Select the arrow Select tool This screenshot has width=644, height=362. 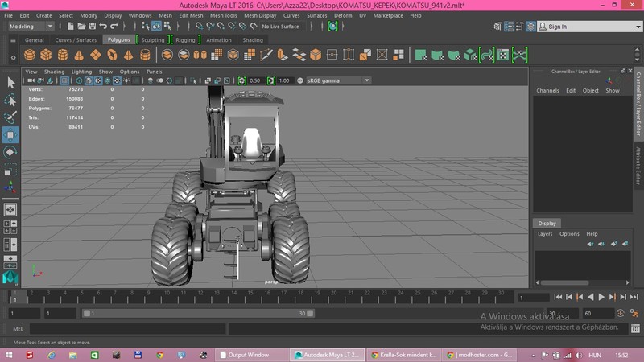pos(10,83)
